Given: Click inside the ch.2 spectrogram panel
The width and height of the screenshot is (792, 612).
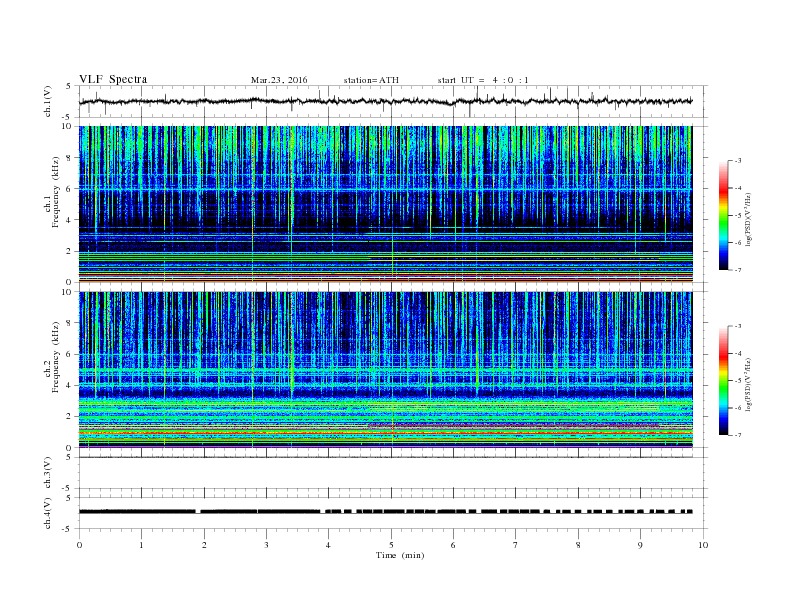Looking at the screenshot, I should [385, 370].
